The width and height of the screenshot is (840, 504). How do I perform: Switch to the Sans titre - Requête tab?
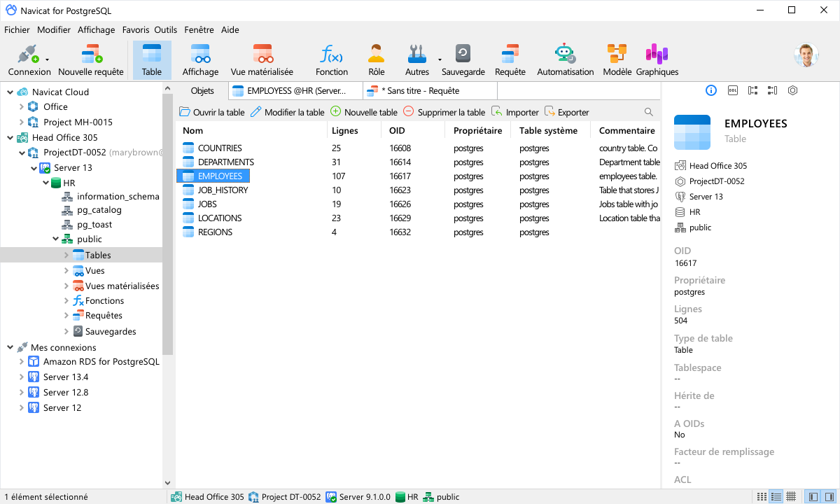pyautogui.click(x=430, y=91)
